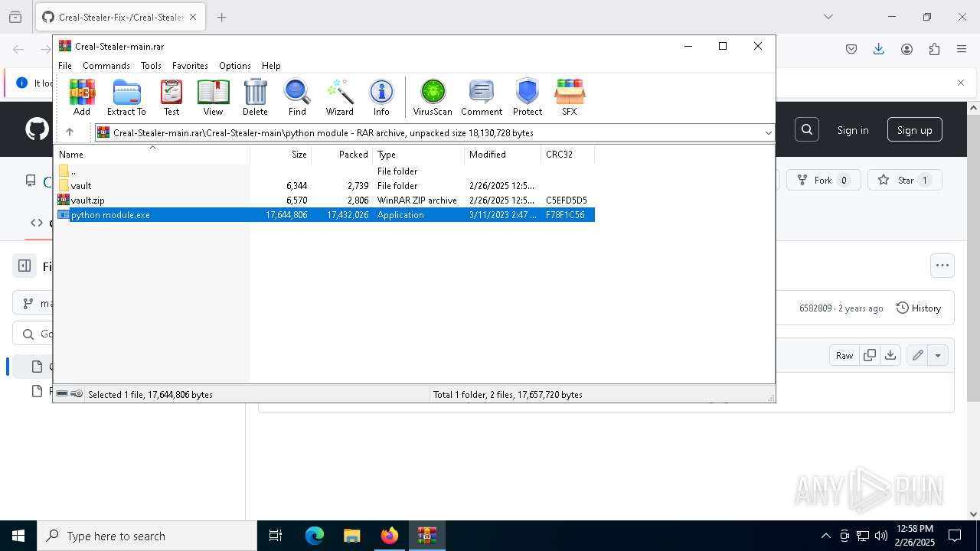Open Microsoft Edge from the taskbar
The image size is (980, 551).
pos(315,536)
